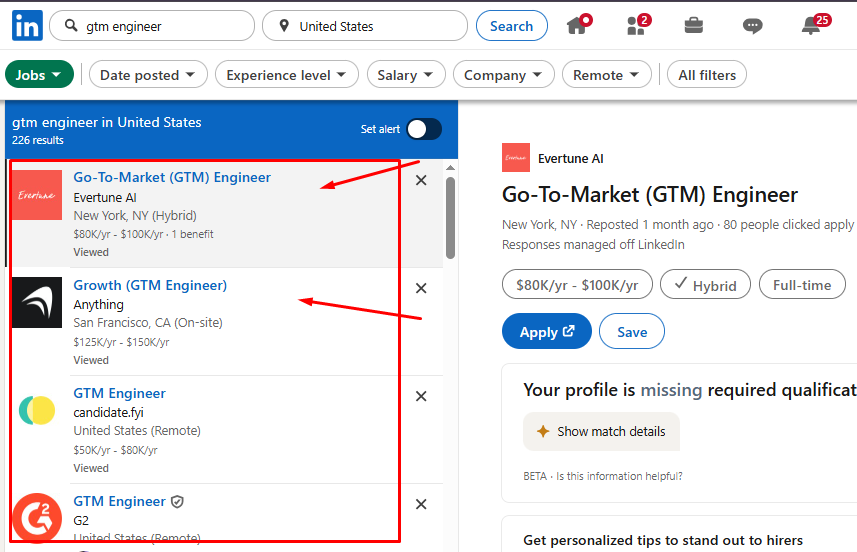Open All filters
Viewport: 857px width, 552px height.
(707, 74)
